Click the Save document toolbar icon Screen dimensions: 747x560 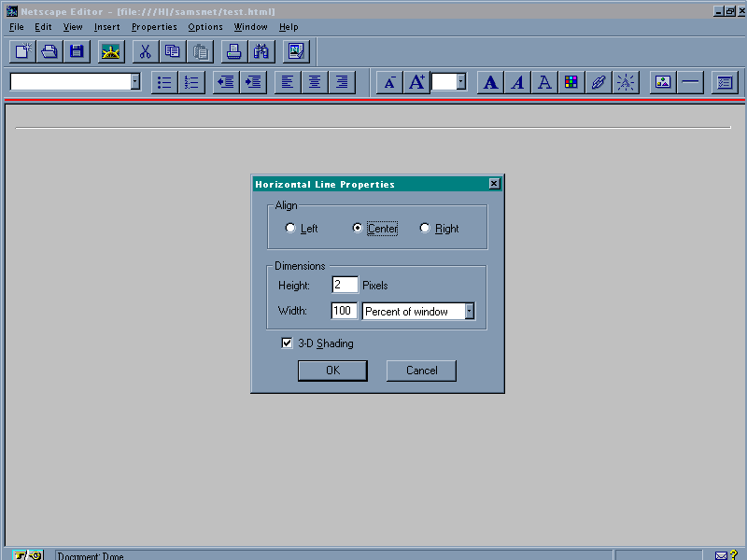click(77, 51)
